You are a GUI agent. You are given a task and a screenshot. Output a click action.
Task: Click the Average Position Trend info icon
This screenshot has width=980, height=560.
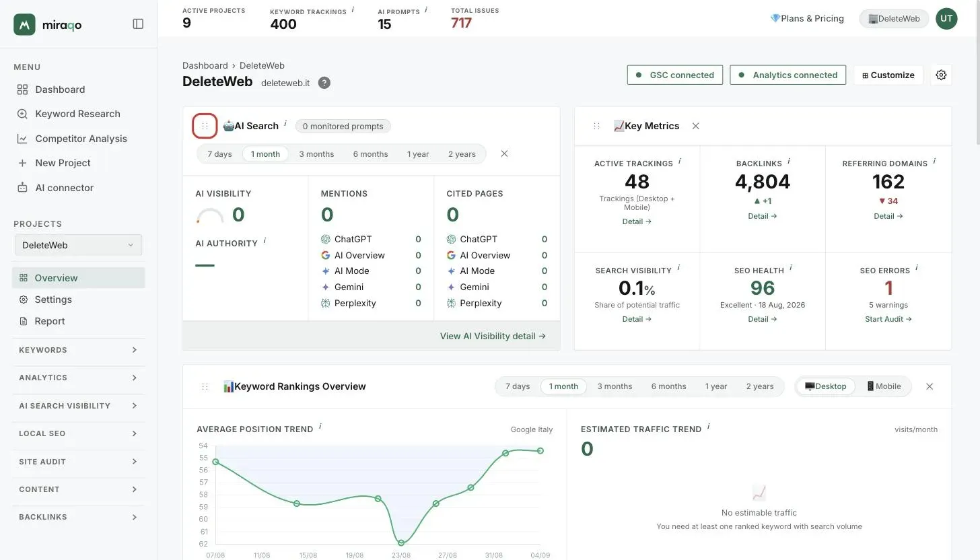[x=320, y=427]
